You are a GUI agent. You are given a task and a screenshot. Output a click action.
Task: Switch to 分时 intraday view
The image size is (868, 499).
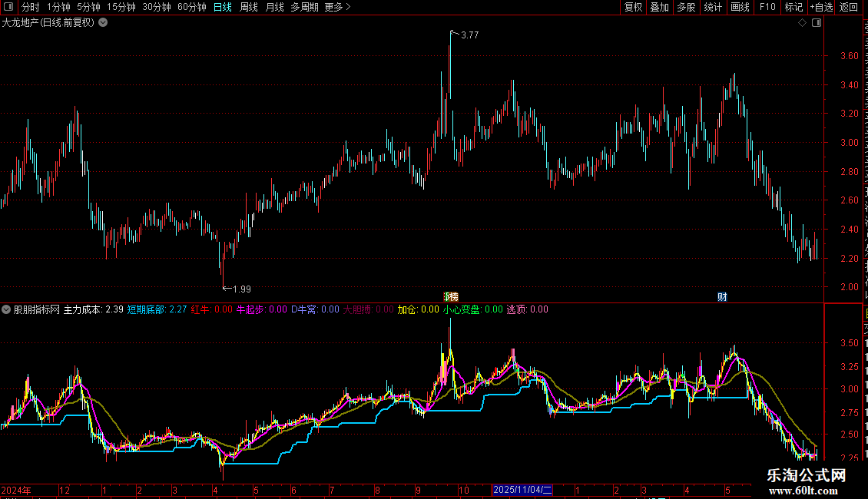click(30, 7)
